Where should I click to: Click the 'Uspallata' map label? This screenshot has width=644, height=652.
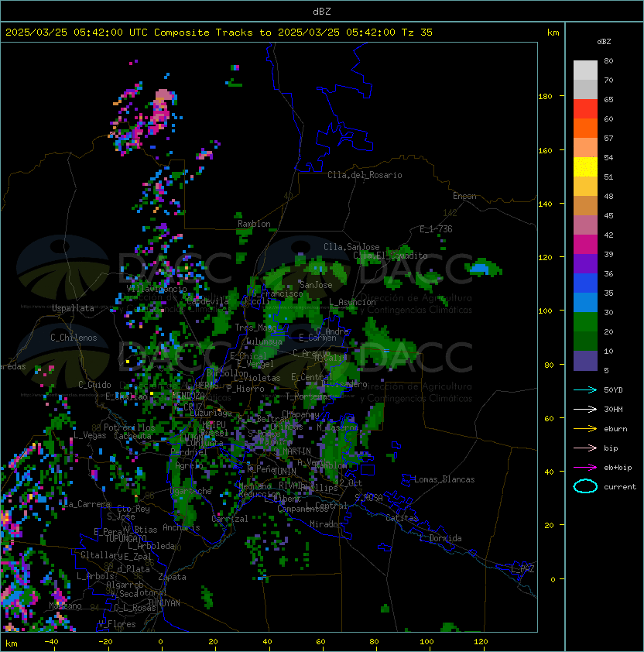pos(73,308)
